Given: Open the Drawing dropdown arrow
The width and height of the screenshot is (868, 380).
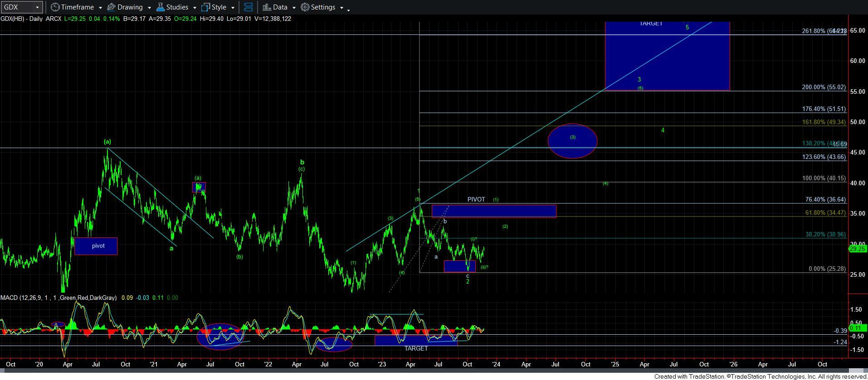Looking at the screenshot, I should [149, 8].
